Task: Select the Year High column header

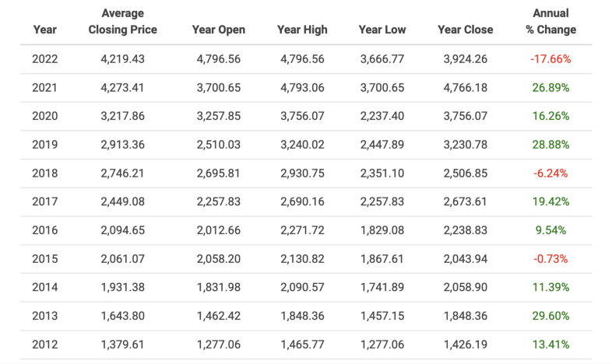Action: 302,30
